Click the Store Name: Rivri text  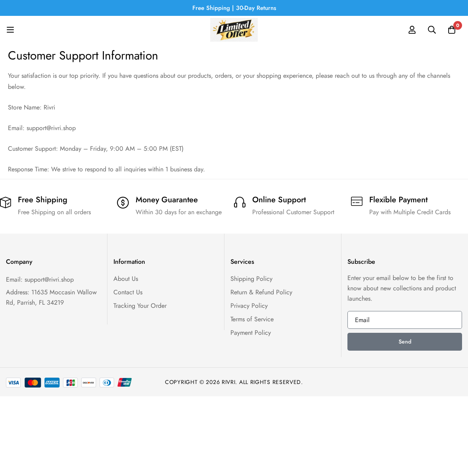31,107
